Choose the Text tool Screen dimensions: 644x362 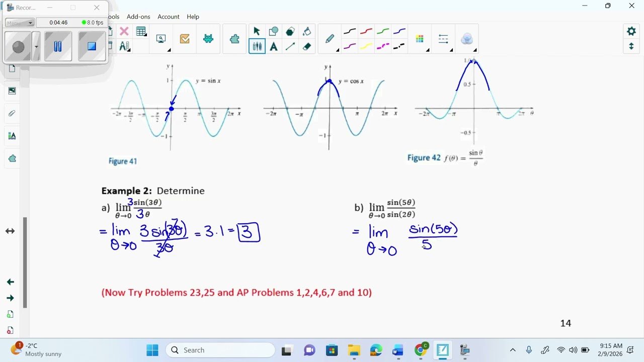[x=273, y=46]
